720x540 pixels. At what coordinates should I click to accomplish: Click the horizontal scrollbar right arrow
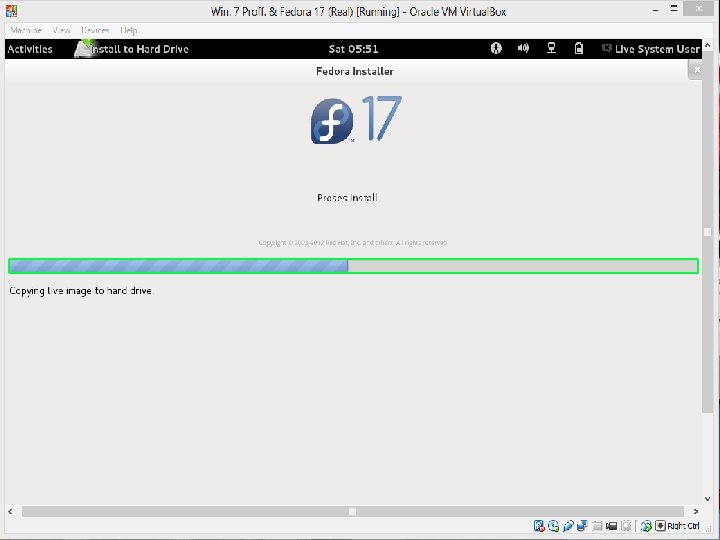696,511
